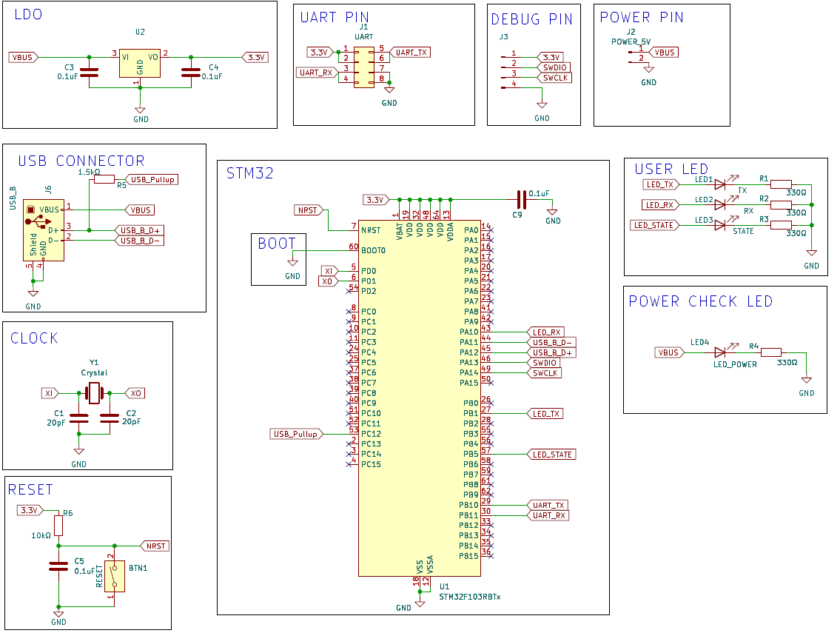Select the J6 USB connector symbol

pyautogui.click(x=44, y=230)
